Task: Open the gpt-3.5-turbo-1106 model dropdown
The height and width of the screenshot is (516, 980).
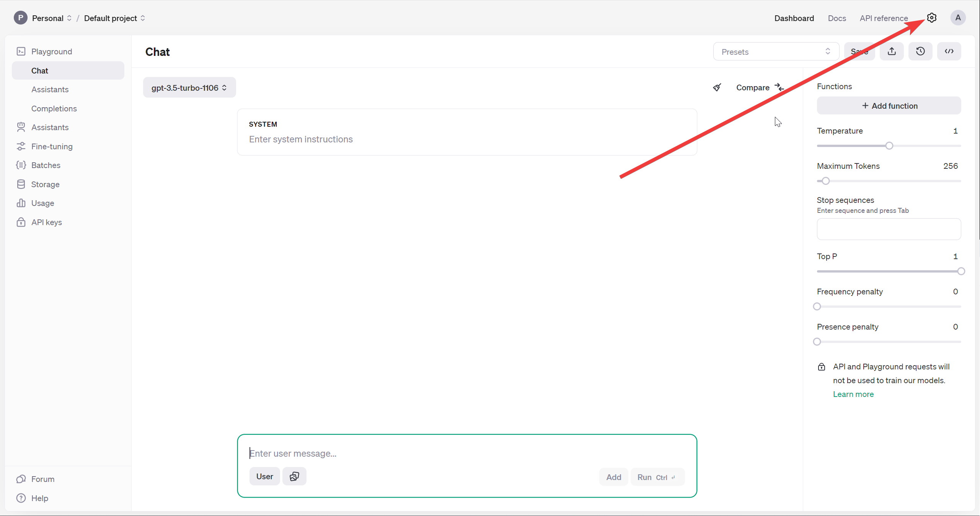Action: 189,88
